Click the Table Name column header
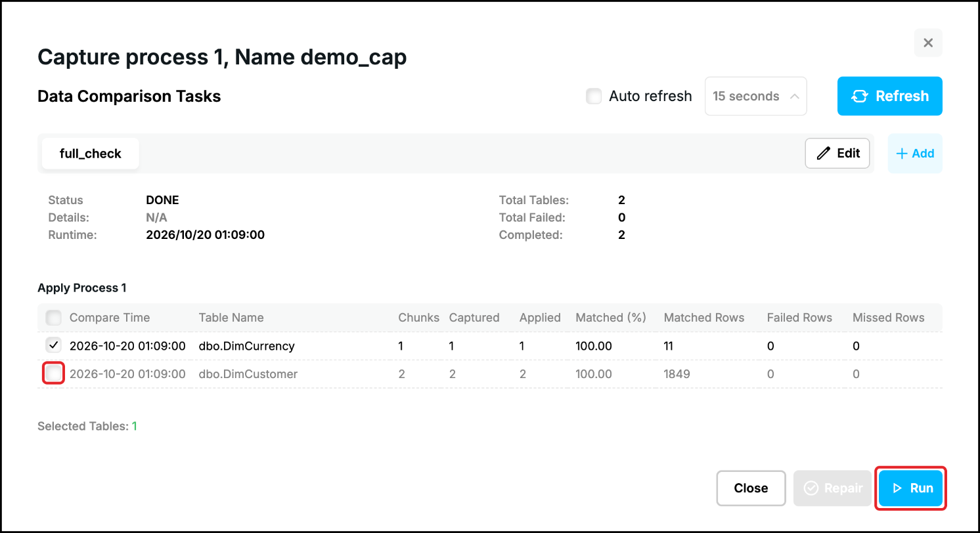This screenshot has height=533, width=980. [x=231, y=318]
